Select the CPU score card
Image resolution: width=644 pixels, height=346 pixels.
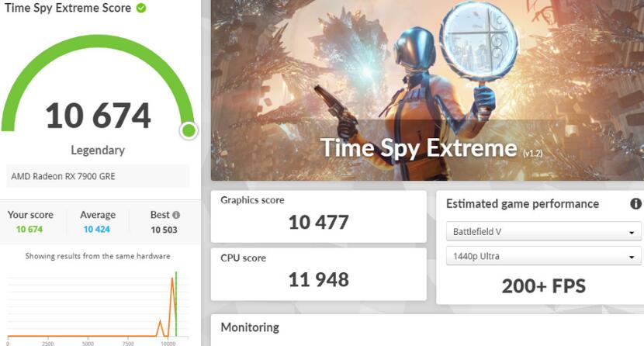[x=318, y=273]
